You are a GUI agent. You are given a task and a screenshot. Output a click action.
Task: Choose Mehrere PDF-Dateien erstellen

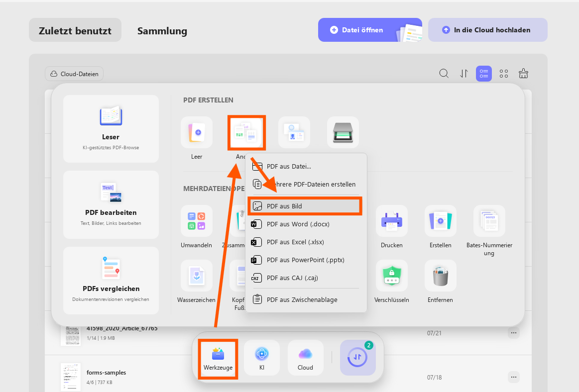(x=306, y=184)
